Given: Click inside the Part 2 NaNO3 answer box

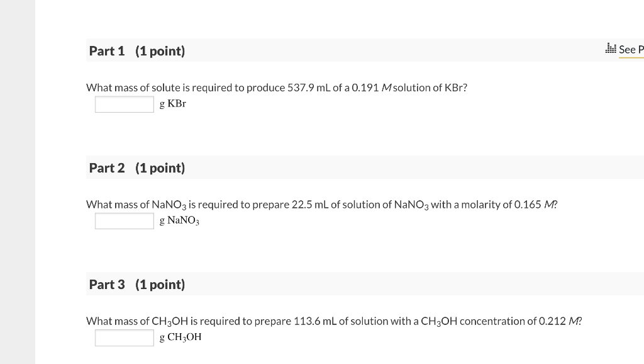Looking at the screenshot, I should coord(124,220).
